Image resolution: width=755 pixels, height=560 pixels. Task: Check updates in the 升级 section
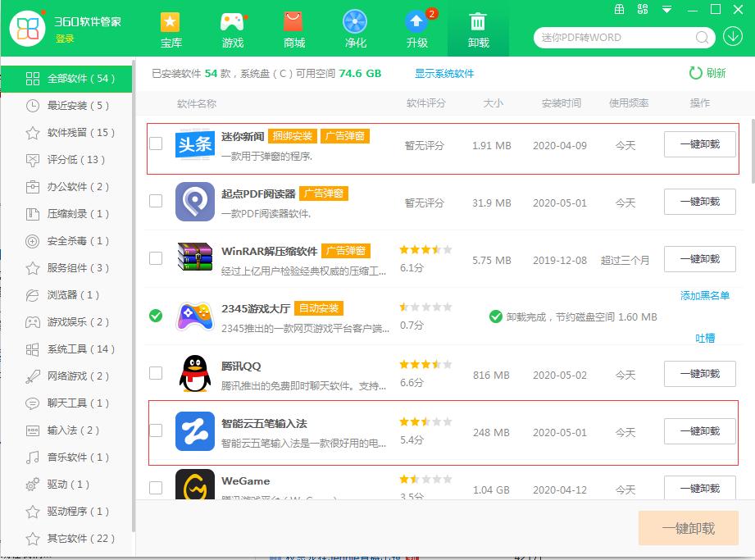[416, 29]
